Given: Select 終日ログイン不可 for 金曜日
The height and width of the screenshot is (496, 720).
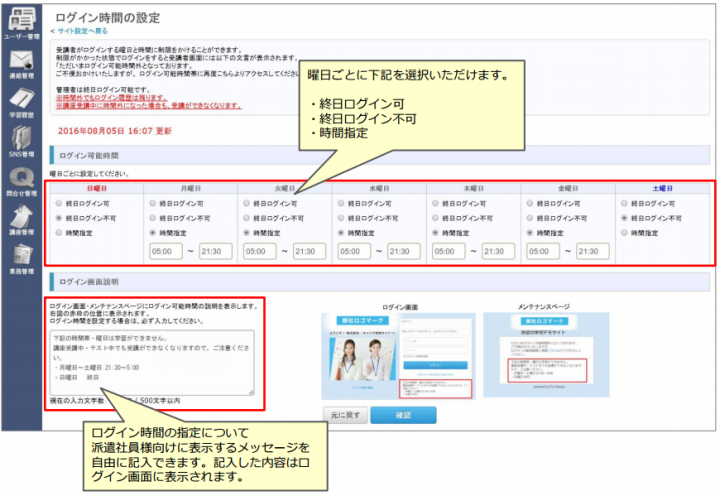Looking at the screenshot, I should [x=530, y=218].
